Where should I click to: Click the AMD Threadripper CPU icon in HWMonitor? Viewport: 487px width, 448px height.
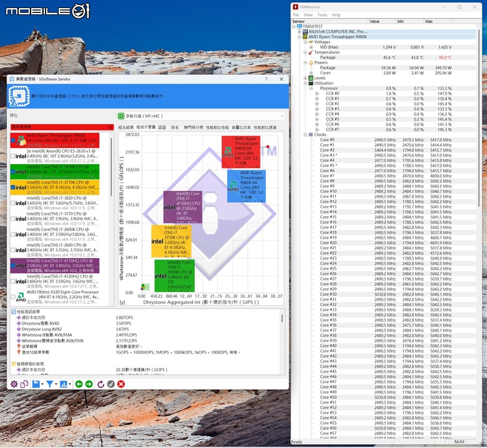coord(305,37)
